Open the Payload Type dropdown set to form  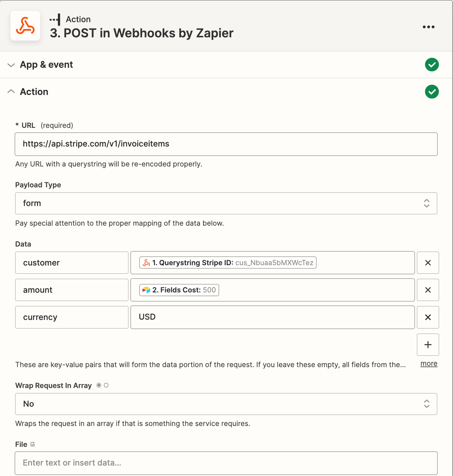point(226,203)
